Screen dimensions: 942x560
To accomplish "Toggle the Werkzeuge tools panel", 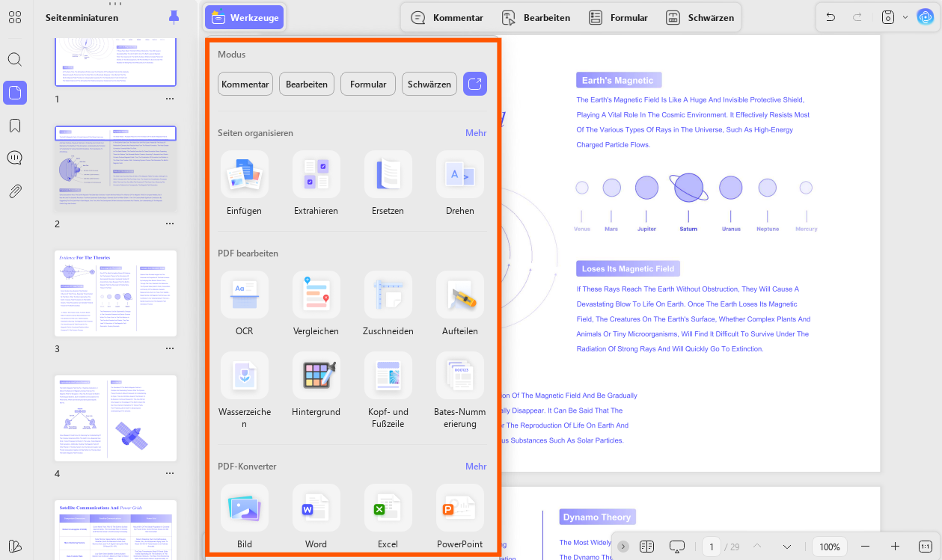I will pyautogui.click(x=245, y=17).
